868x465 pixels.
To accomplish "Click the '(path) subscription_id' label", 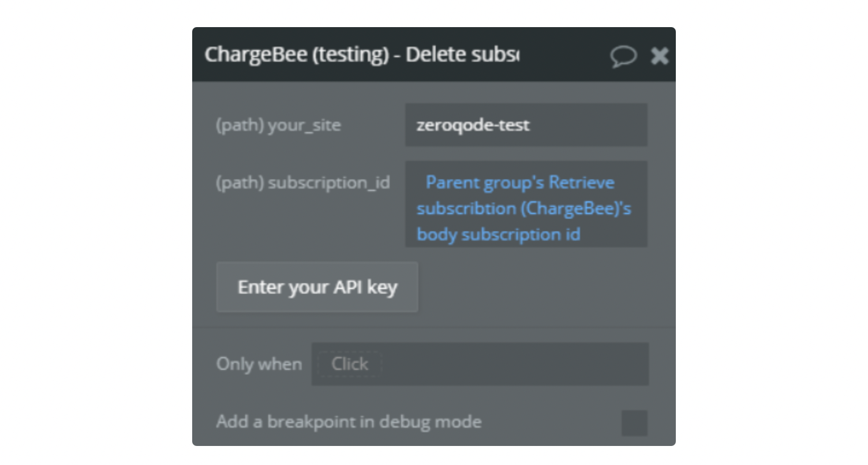I will pyautogui.click(x=304, y=183).
